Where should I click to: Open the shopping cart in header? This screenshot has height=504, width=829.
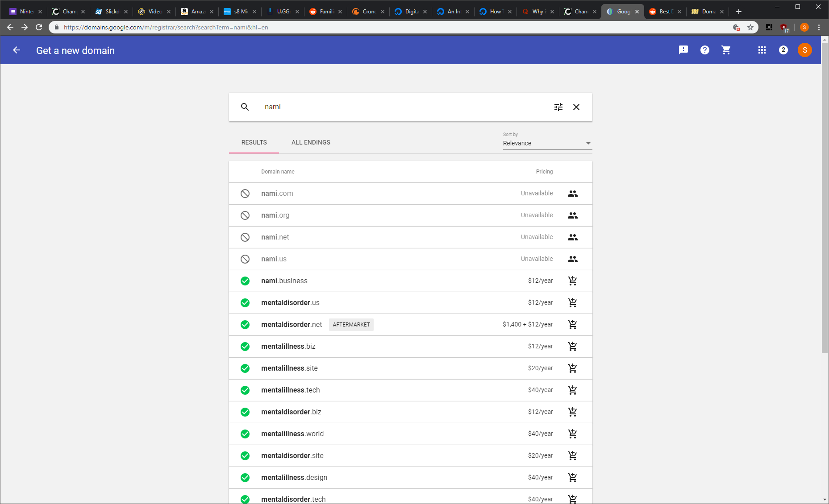[726, 50]
